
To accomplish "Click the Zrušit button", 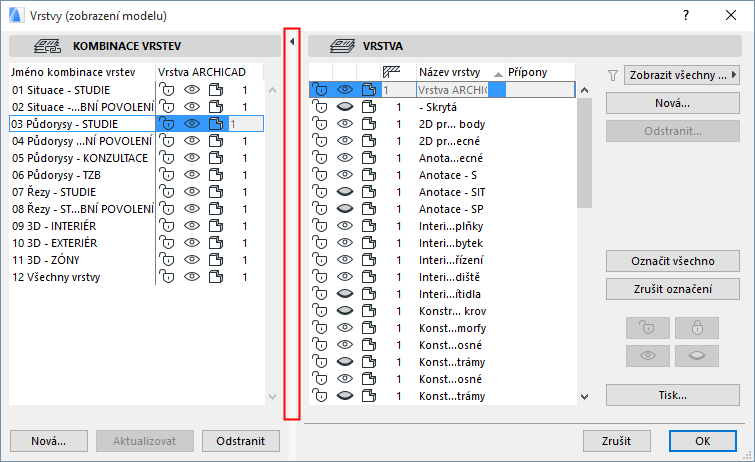I will [x=616, y=441].
